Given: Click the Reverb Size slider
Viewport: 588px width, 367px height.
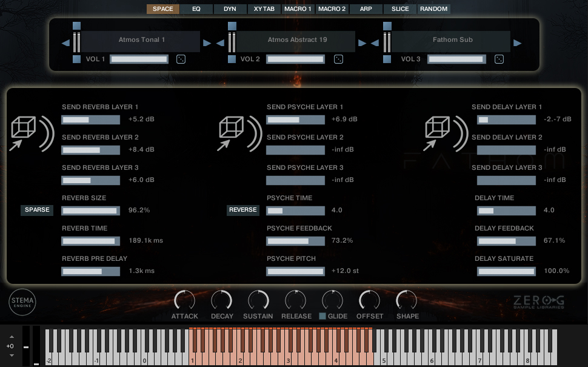Looking at the screenshot, I should (x=91, y=210).
